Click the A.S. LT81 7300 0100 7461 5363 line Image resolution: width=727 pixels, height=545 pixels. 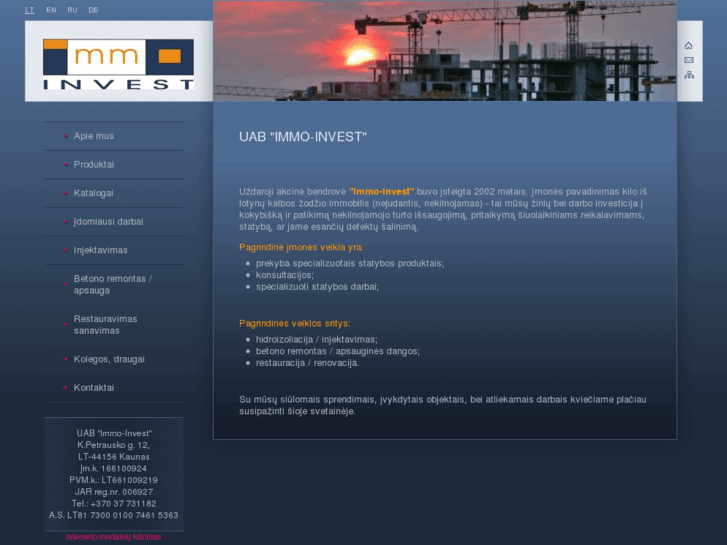point(114,515)
